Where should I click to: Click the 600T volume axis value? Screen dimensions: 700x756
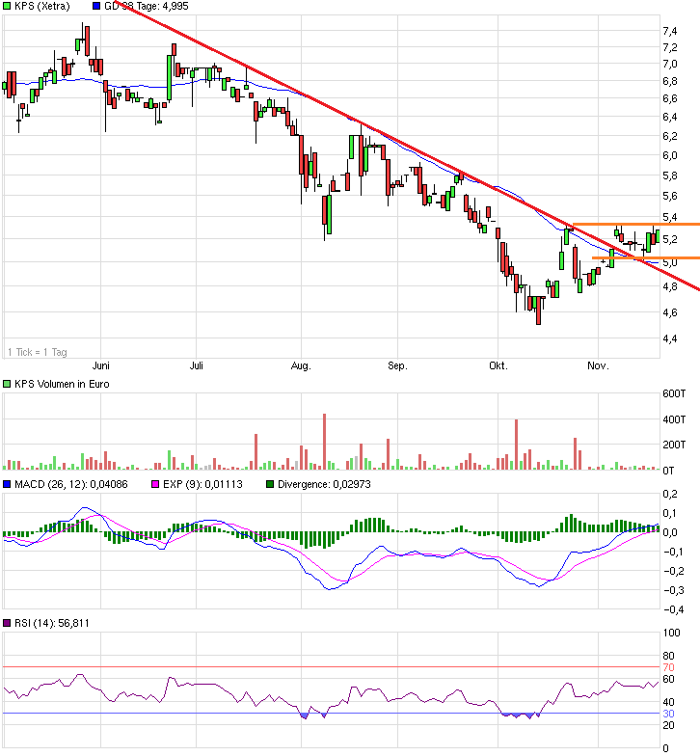674,393
